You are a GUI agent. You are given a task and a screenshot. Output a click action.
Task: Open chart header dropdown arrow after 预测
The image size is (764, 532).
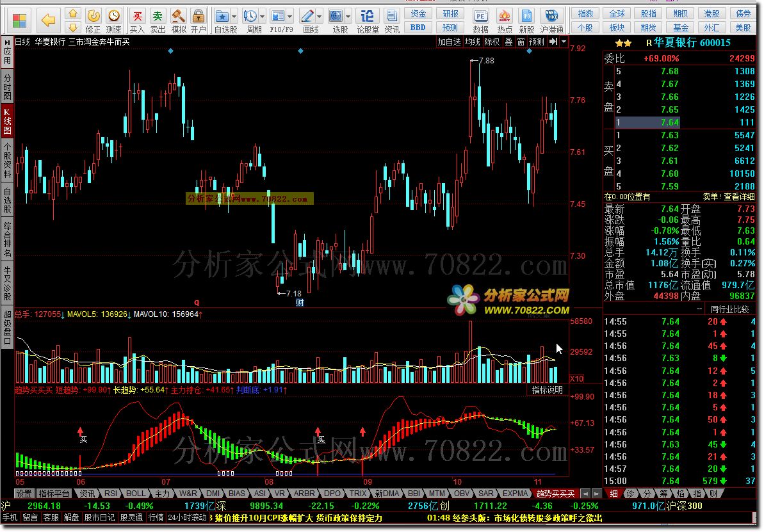point(564,42)
